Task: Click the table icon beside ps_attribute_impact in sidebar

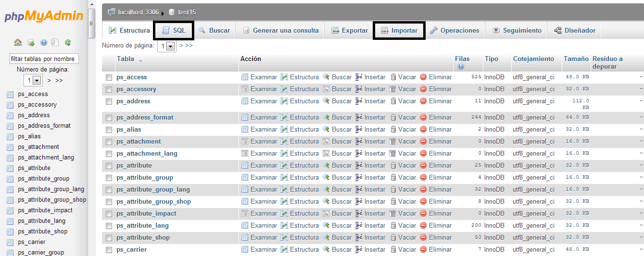Action: tap(10, 210)
